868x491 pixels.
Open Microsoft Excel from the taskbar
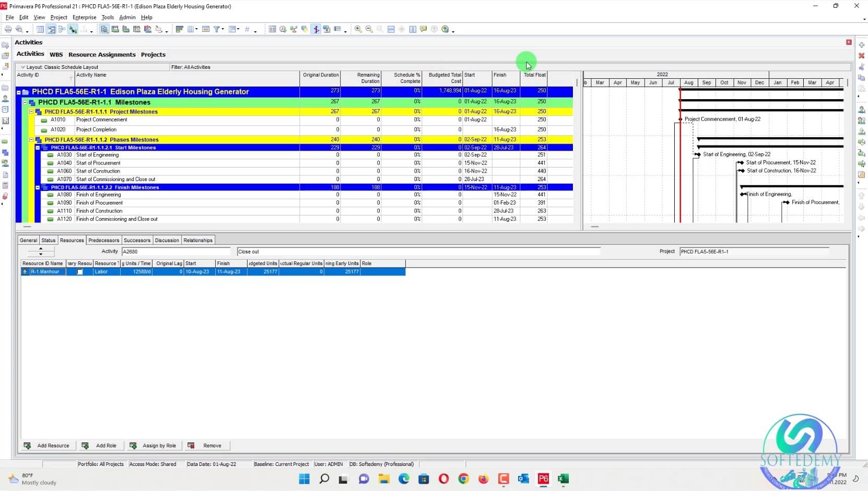563,479
